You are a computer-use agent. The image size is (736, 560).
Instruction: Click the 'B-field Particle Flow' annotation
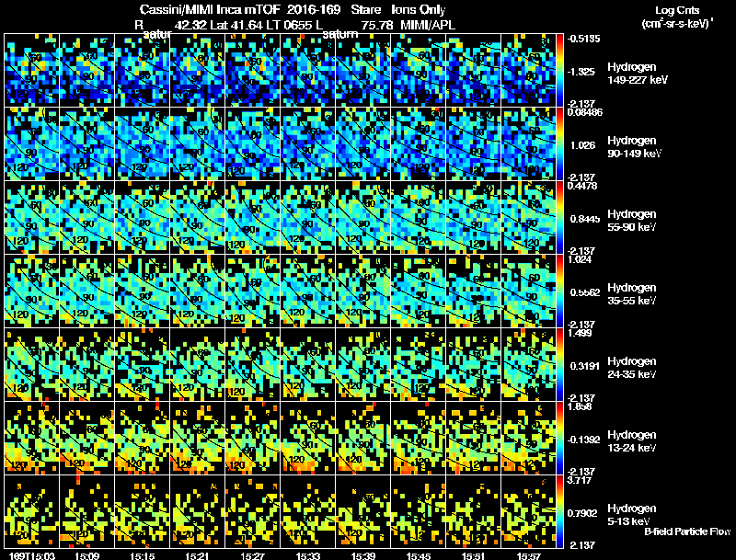click(687, 531)
